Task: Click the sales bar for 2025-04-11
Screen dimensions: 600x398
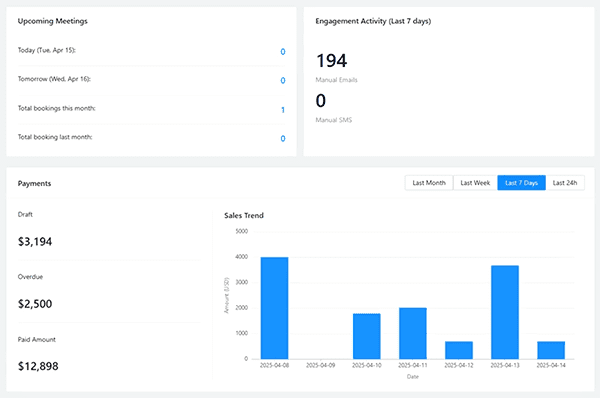Action: click(413, 333)
